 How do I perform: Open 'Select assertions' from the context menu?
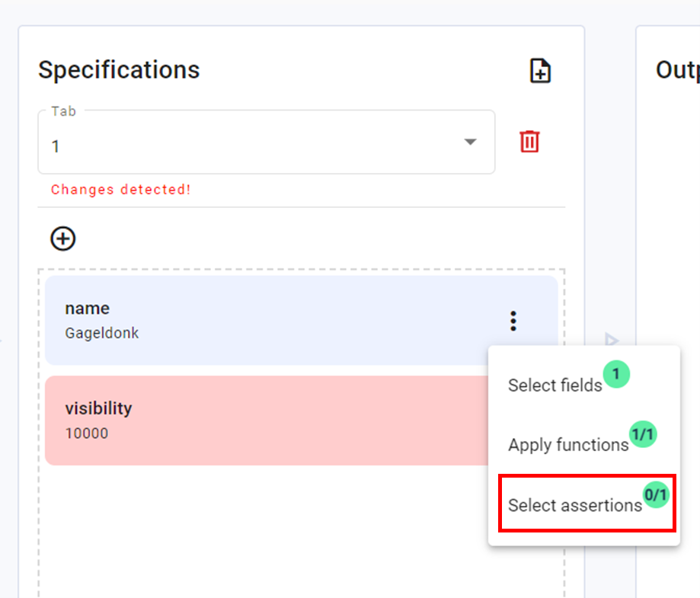click(575, 505)
